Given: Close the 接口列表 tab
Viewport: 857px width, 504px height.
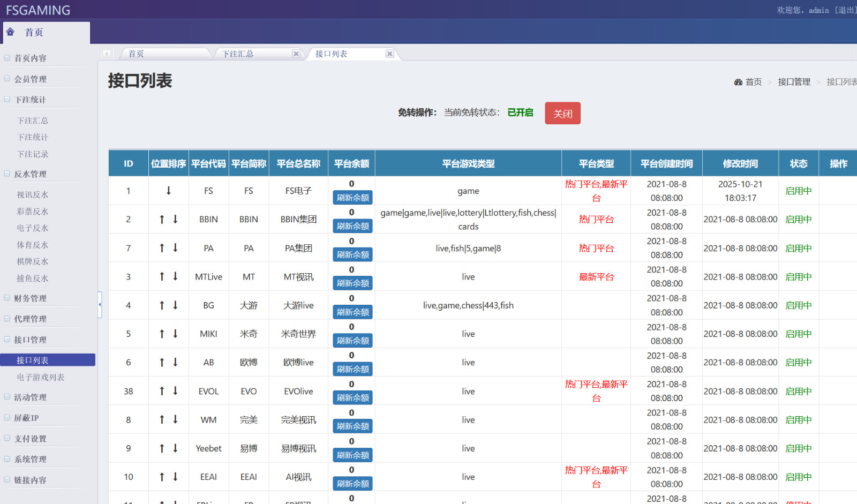Looking at the screenshot, I should (x=389, y=54).
